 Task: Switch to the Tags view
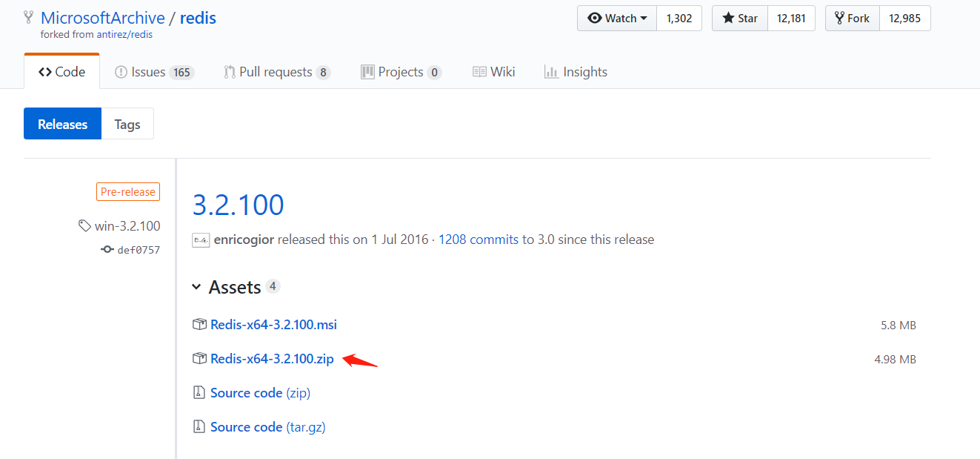tap(127, 124)
